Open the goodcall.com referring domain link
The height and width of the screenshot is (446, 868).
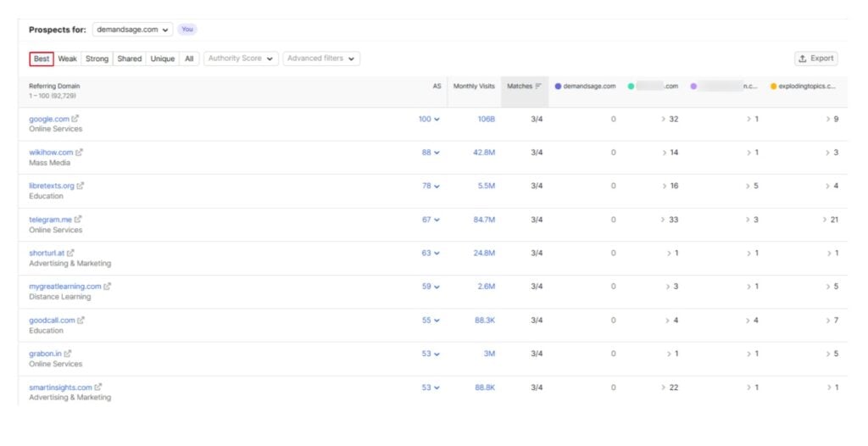point(52,321)
